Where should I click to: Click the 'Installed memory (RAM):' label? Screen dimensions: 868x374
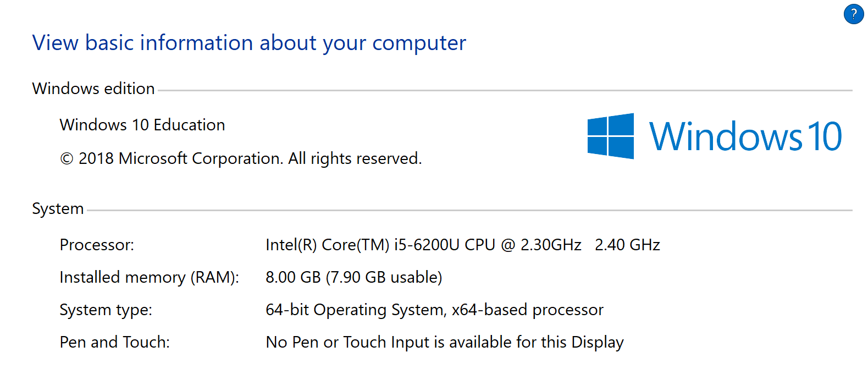tap(149, 277)
